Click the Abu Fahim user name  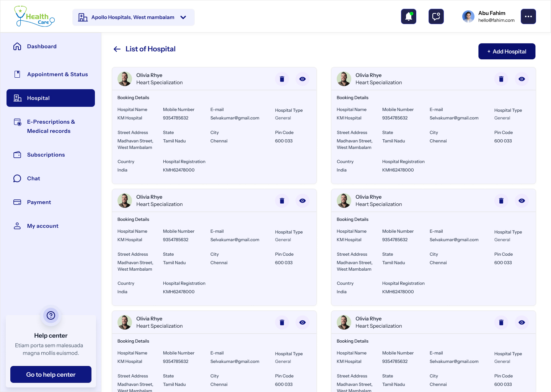click(x=492, y=13)
